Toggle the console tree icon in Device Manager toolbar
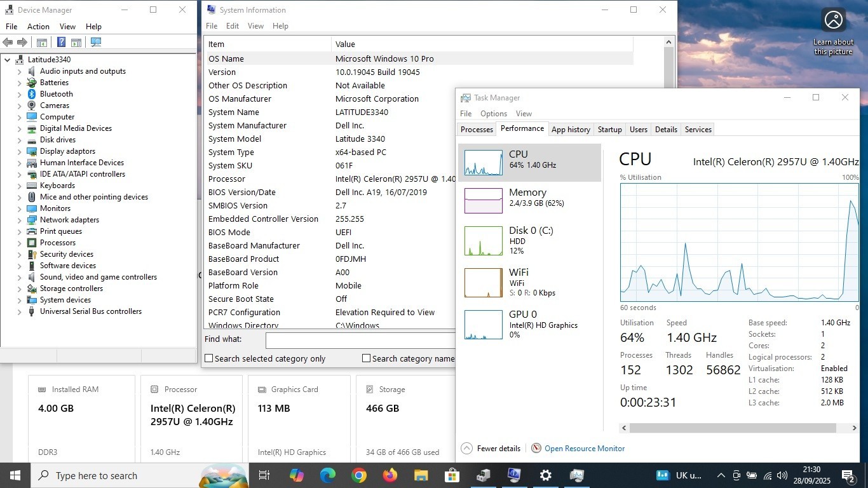 (x=41, y=43)
